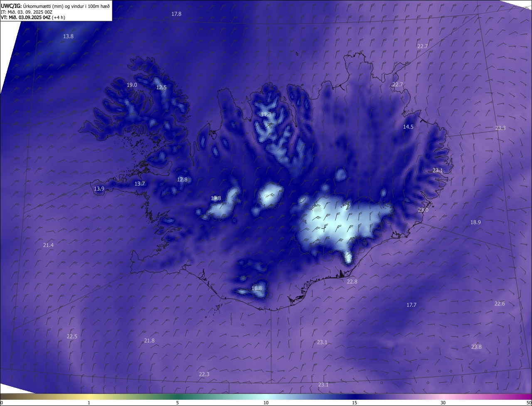This screenshot has height=406, width=532.
Task: Click the 23.8 value on the map
Action: click(x=476, y=347)
